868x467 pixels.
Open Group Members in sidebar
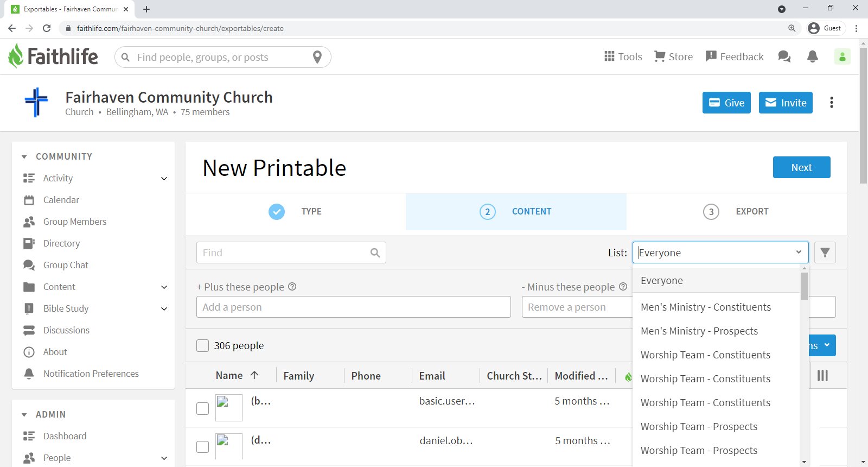click(x=75, y=222)
